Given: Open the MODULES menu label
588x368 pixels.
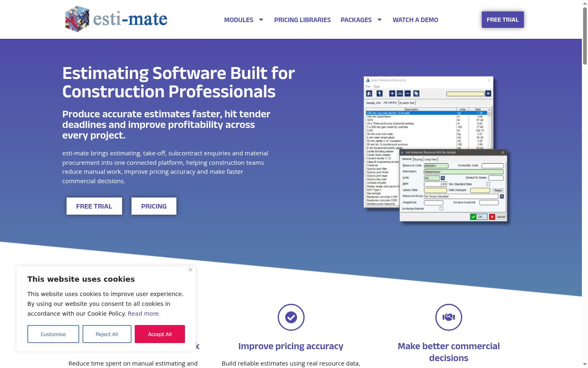Looking at the screenshot, I should tap(238, 20).
